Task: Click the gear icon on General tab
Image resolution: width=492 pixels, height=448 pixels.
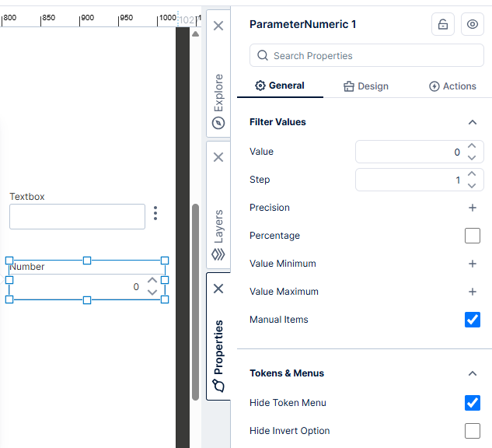Action: click(260, 86)
